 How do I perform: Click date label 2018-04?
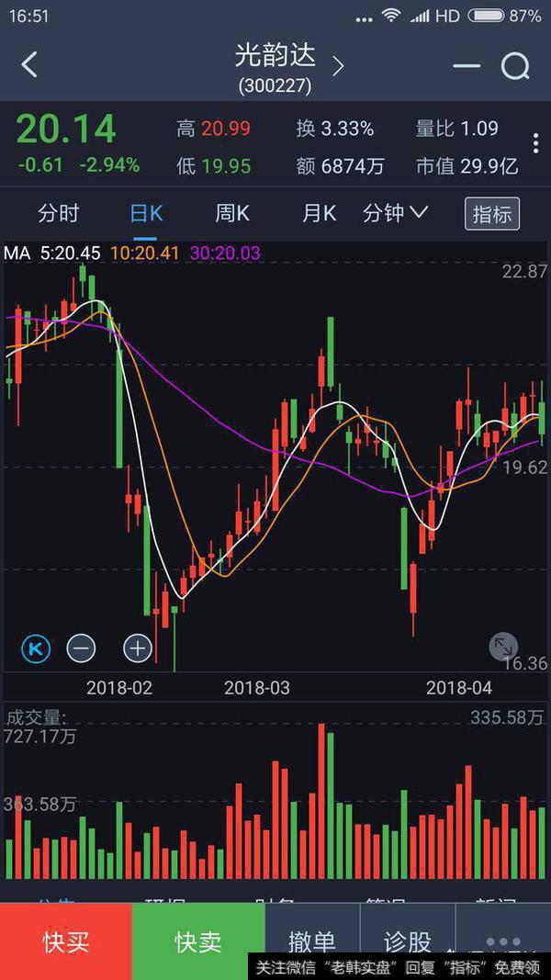coord(459,688)
